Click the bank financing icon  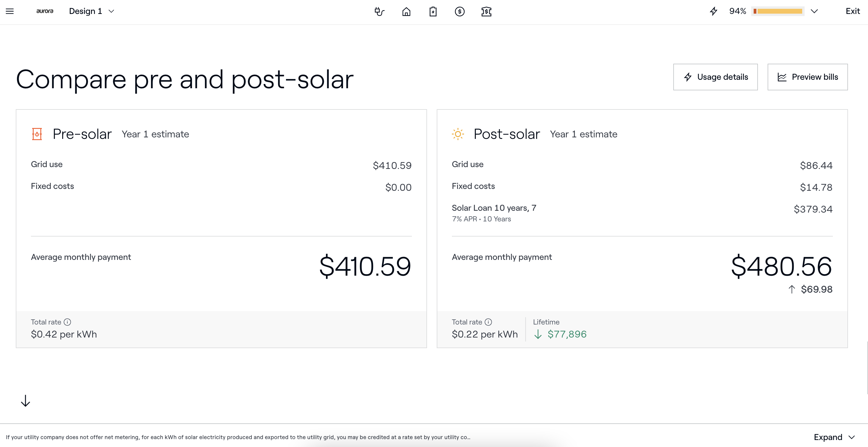(x=486, y=12)
